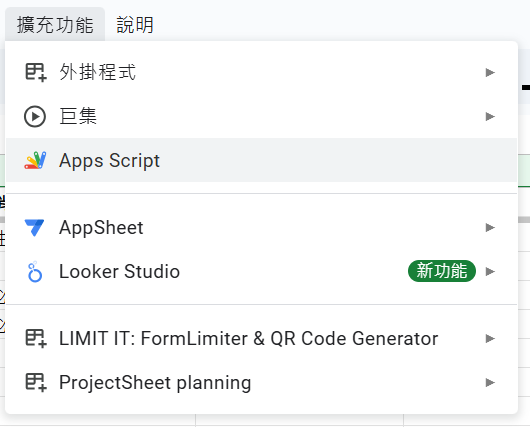Expand the ProjectSheet planning submenu arrow
Screen dimensions: 530x427
[x=490, y=382]
